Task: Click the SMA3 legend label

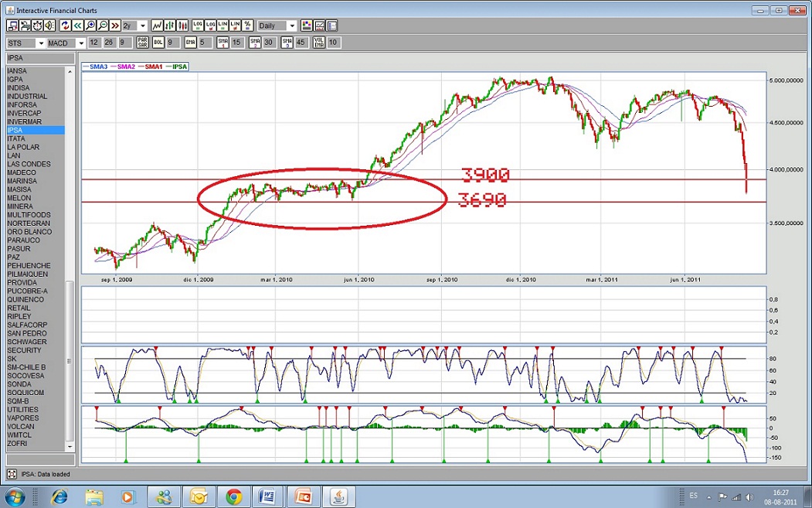Action: coord(98,66)
